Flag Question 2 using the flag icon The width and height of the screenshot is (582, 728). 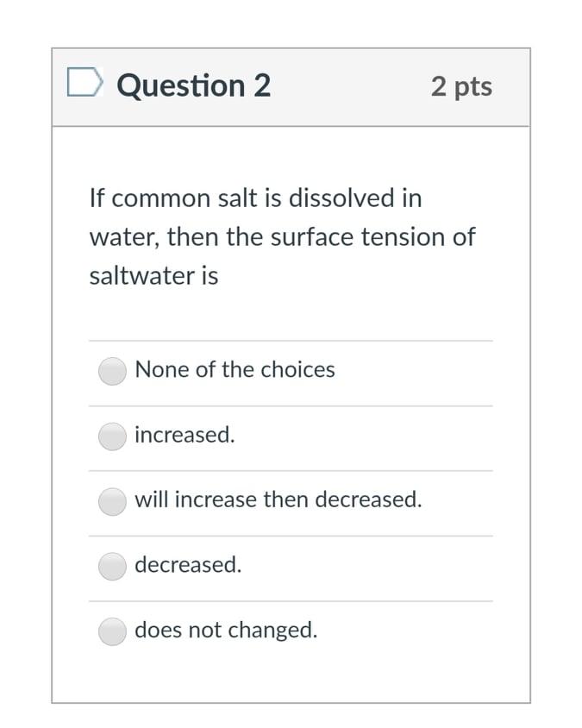click(84, 84)
